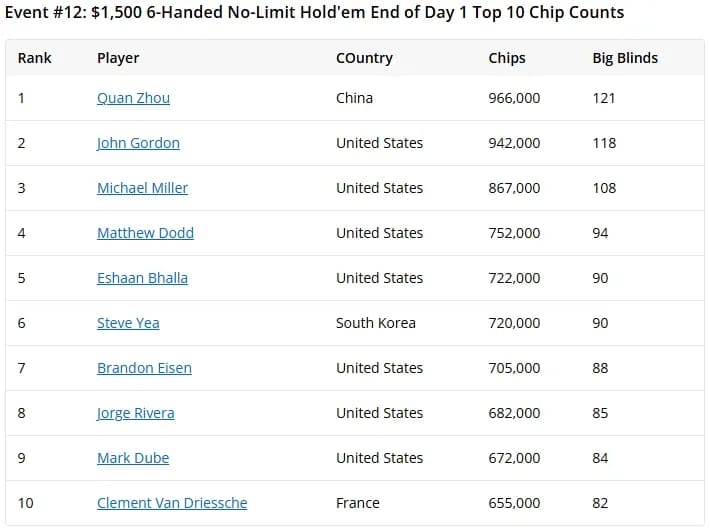Viewport: 710px width, 530px height.
Task: Click the Rank column header
Action: click(34, 58)
